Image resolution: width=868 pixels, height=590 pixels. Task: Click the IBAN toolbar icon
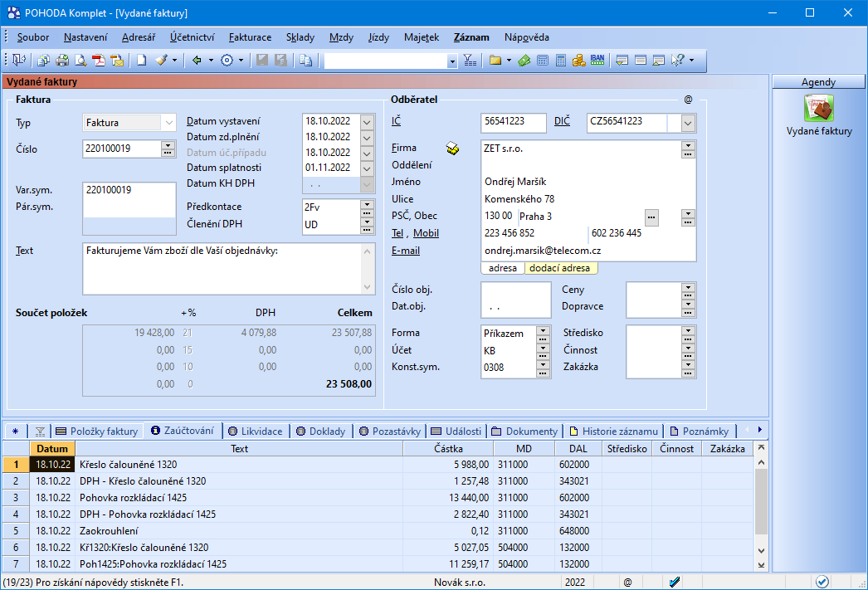coord(597,60)
